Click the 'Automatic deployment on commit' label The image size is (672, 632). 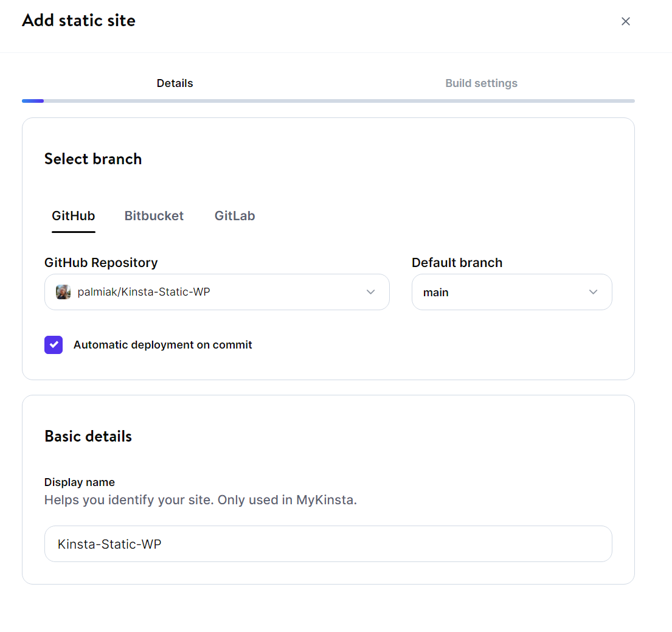click(x=162, y=345)
